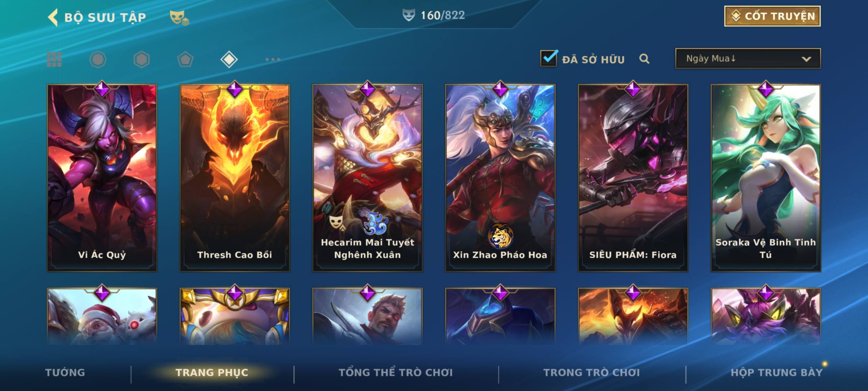Screen dimensions: 868x391
Task: Select the Thresh Cao Bồi skin card
Action: tap(235, 177)
